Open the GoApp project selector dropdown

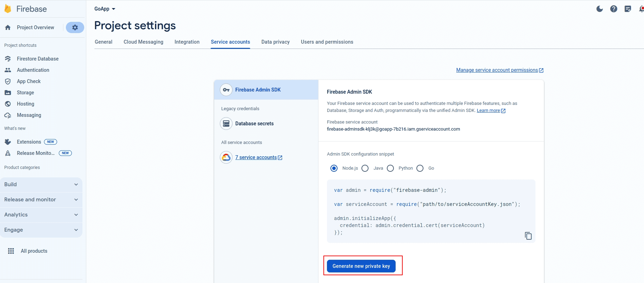[105, 9]
